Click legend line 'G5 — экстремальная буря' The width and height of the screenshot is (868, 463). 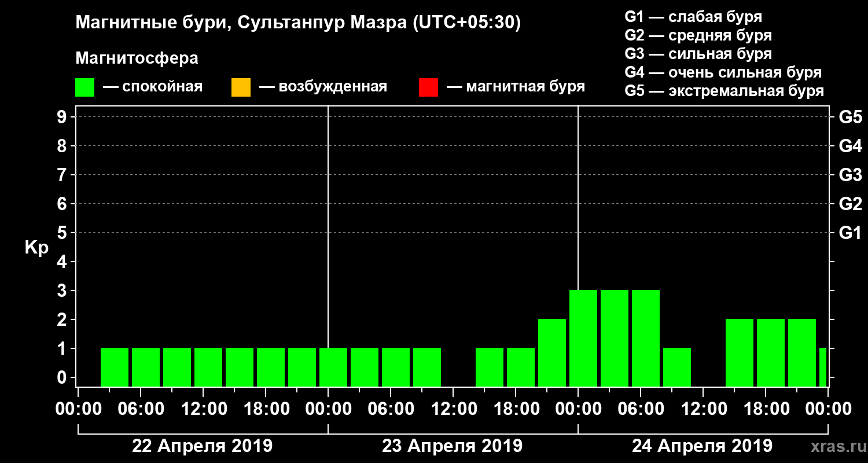(724, 91)
